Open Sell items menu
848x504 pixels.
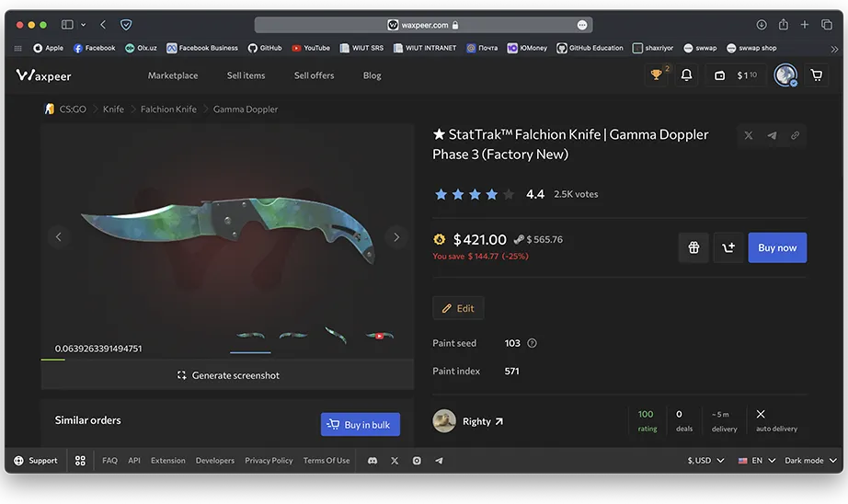click(246, 75)
